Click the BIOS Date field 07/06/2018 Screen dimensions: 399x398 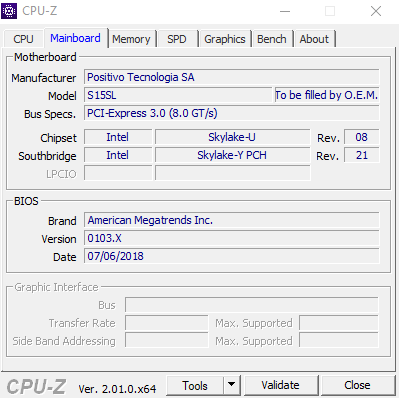click(x=232, y=256)
